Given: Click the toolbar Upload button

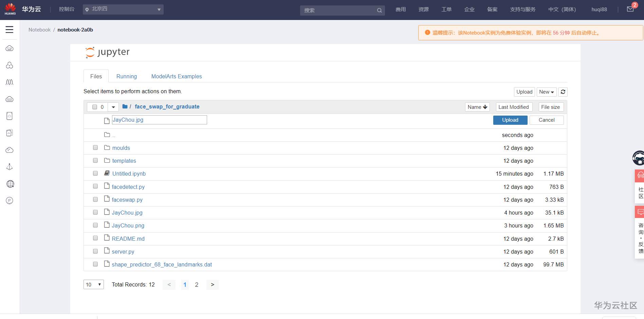Looking at the screenshot, I should [x=524, y=92].
